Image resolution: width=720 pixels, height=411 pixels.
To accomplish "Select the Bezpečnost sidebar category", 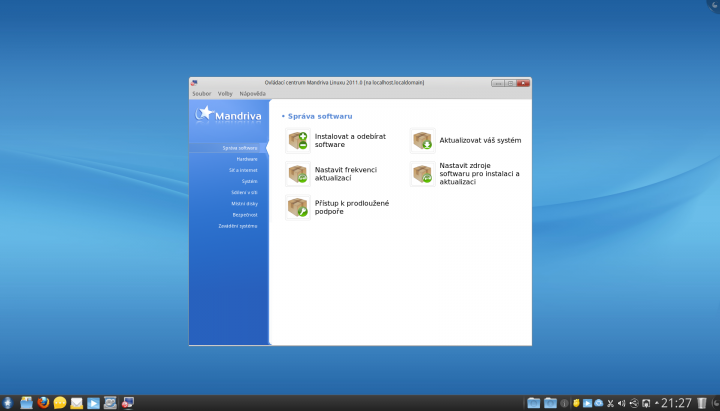I will 245,214.
